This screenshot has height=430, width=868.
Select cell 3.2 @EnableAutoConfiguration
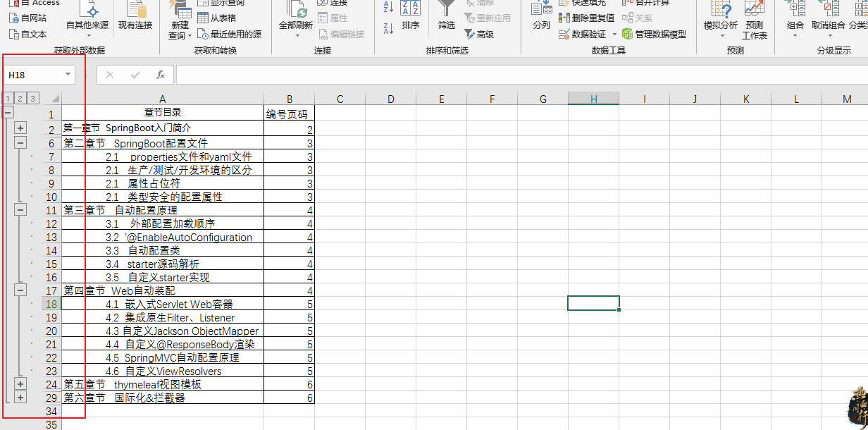163,237
